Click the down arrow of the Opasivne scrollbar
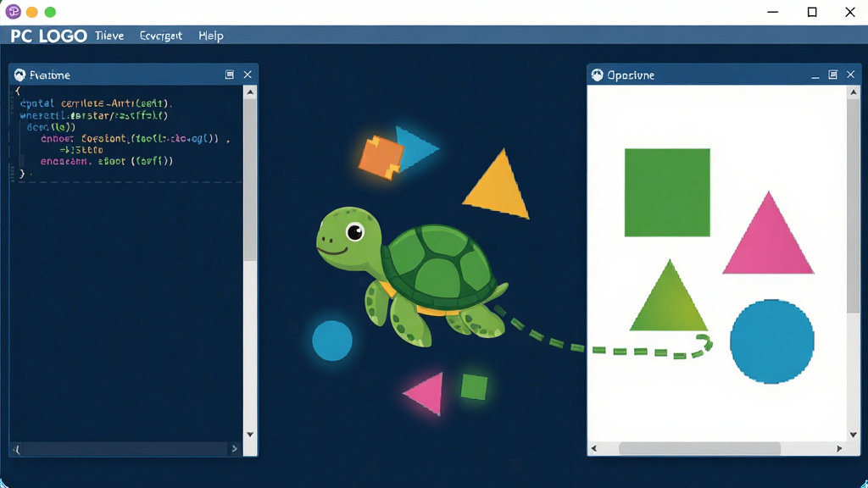The width and height of the screenshot is (868, 488). point(853,435)
